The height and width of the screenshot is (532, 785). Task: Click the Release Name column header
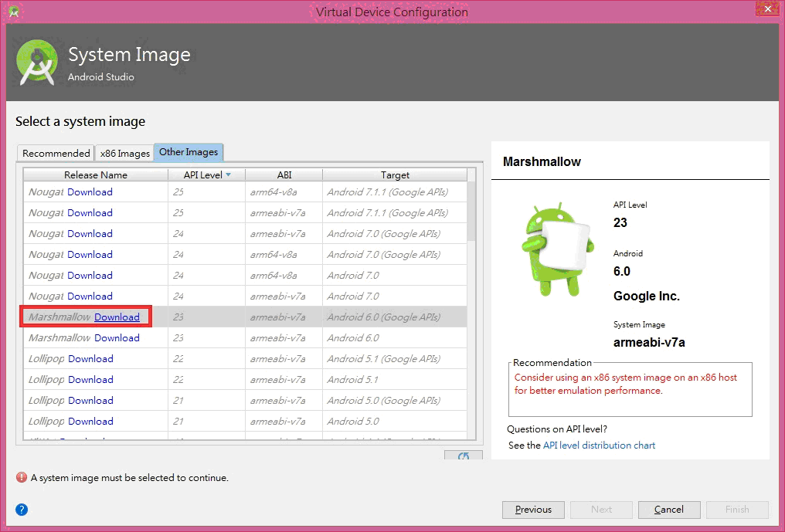(x=96, y=175)
